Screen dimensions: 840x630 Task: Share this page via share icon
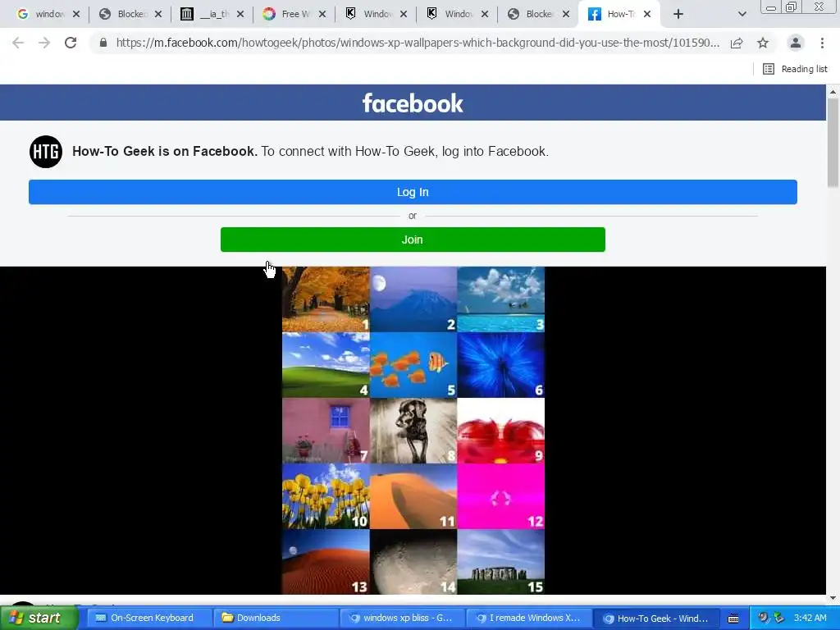[x=737, y=43]
